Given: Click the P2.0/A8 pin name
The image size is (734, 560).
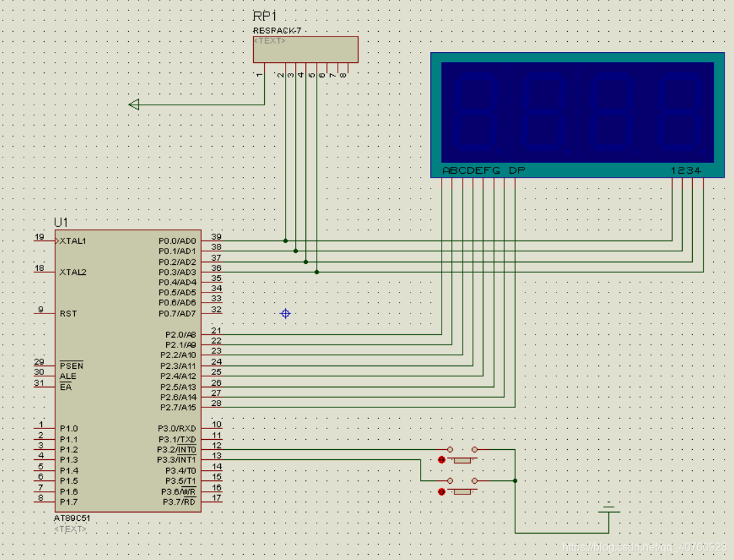Looking at the screenshot, I should coord(181,335).
